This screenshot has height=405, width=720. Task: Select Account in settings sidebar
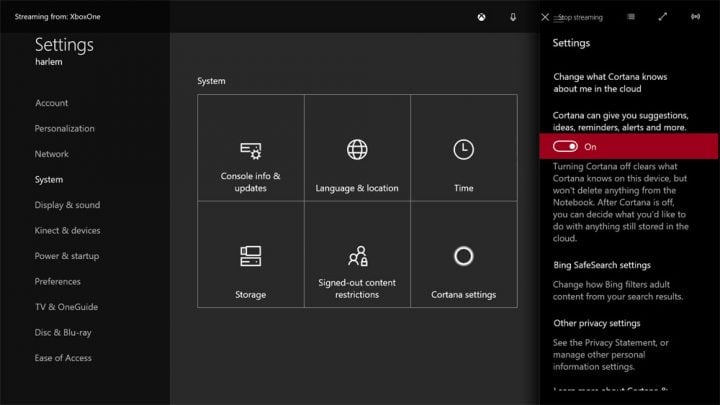pos(52,103)
